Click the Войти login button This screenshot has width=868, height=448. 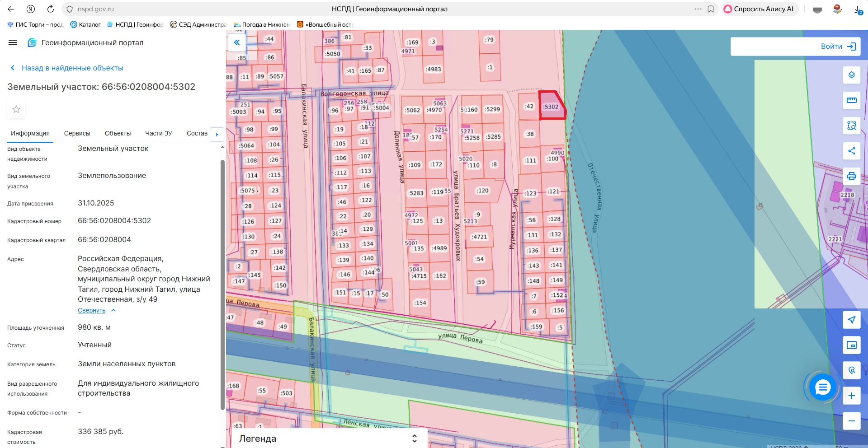838,47
